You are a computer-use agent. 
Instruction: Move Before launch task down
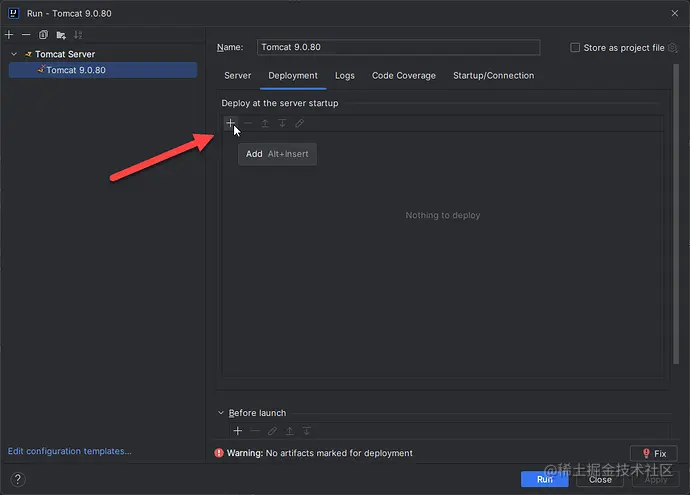(x=306, y=430)
